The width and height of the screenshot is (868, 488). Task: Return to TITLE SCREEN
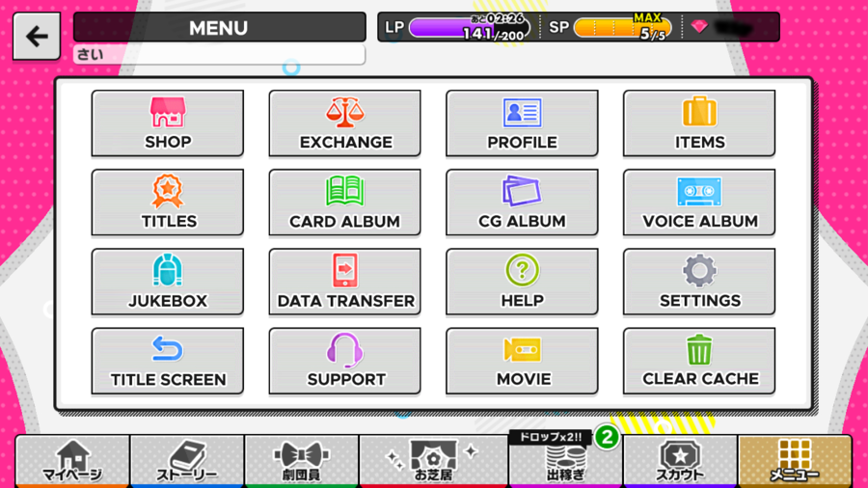(167, 361)
